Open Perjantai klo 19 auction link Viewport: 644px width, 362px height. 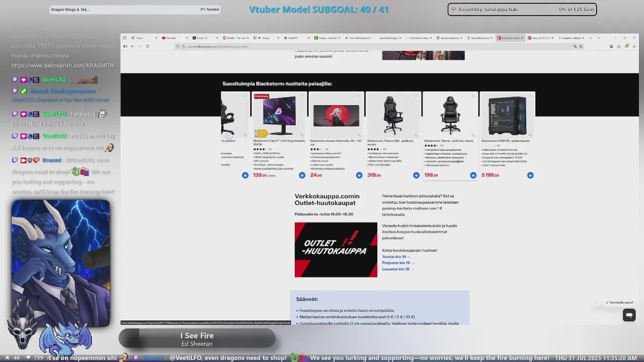pyautogui.click(x=398, y=263)
